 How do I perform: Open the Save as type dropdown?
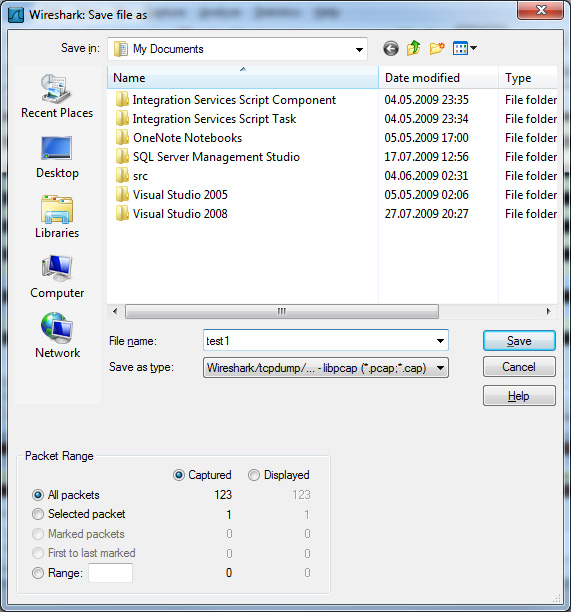326,368
